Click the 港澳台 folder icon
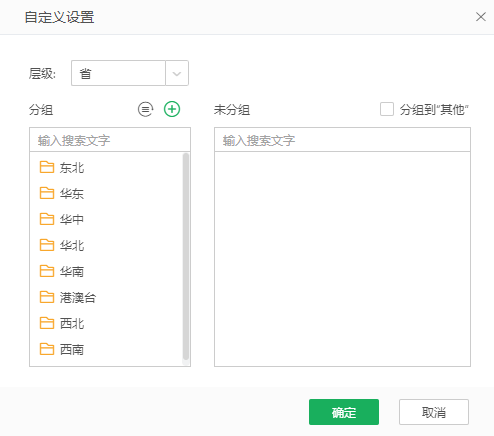494x436 pixels. [47, 297]
